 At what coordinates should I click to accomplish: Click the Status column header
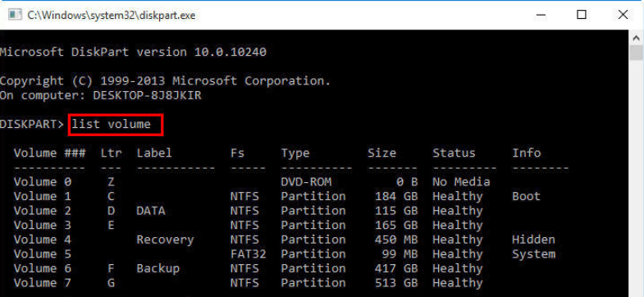point(454,153)
